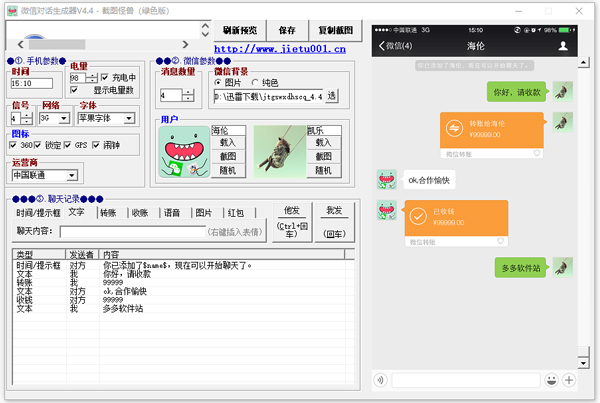The height and width of the screenshot is (403, 600).
Task: Toggle the 闹钟 alarm checkbox
Action: [x=96, y=145]
